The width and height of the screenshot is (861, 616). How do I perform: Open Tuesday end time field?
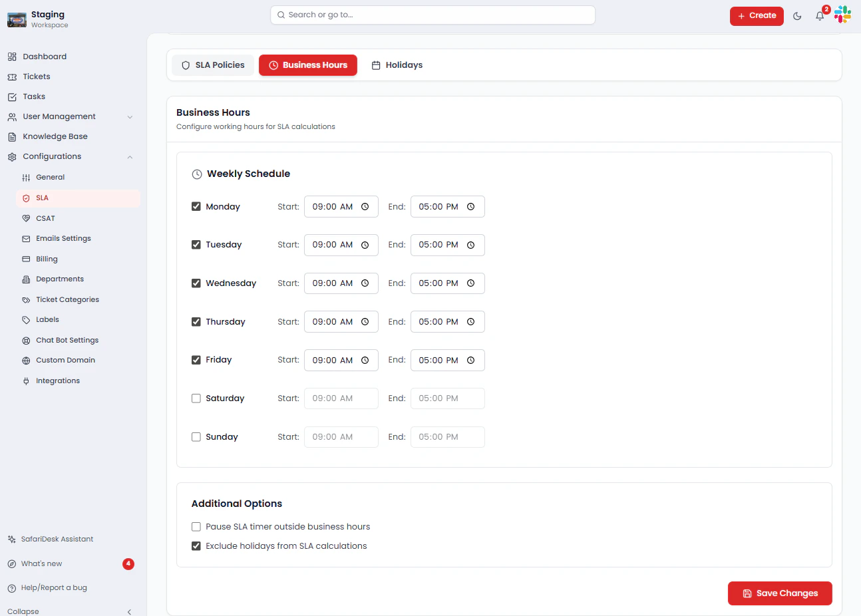[448, 245]
